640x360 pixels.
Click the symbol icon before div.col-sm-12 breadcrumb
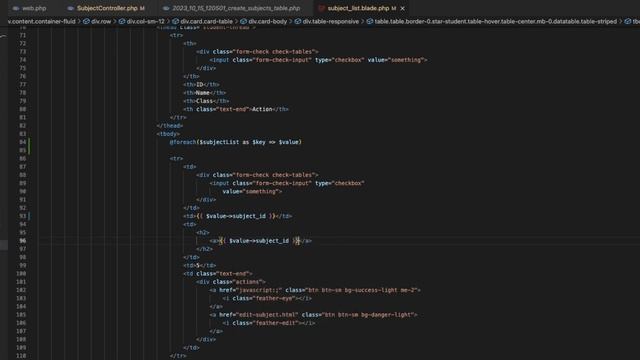tap(122, 21)
